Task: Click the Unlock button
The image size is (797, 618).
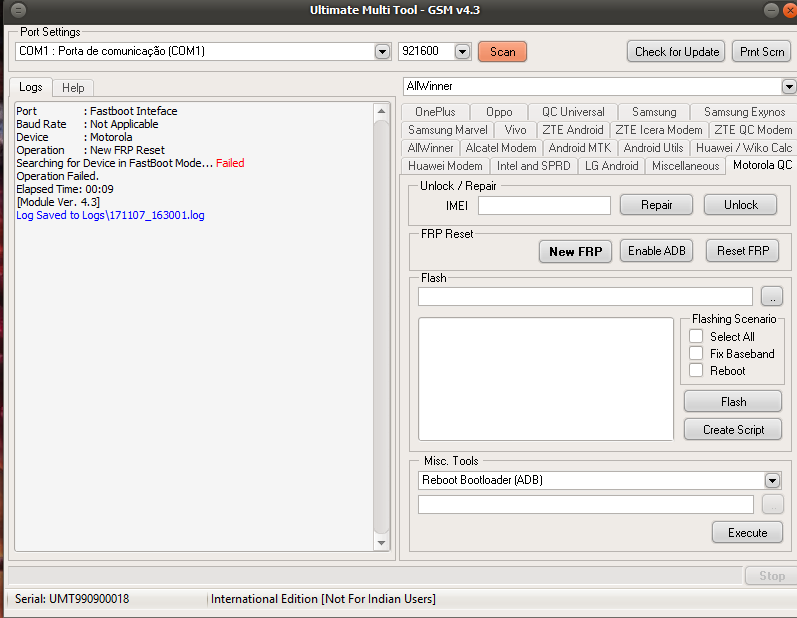Action: tap(741, 205)
